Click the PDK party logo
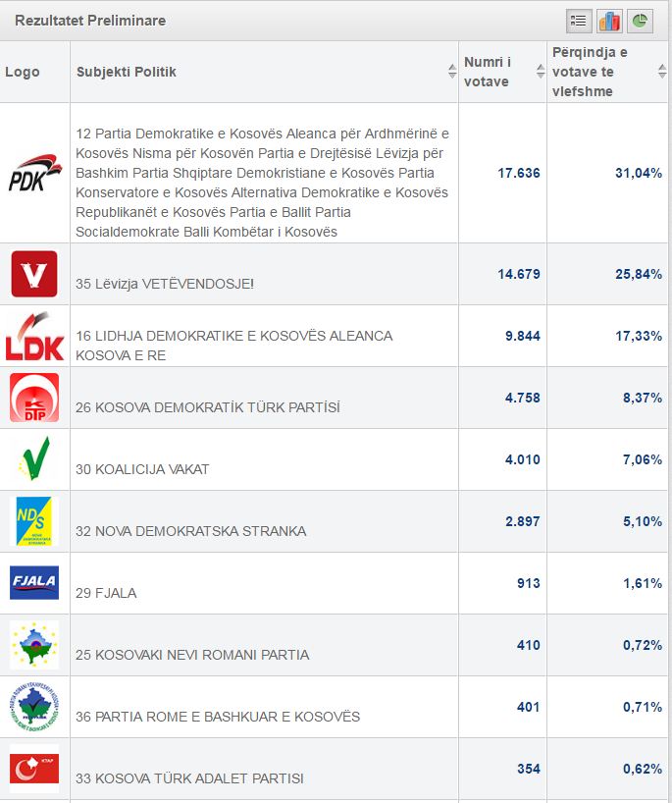 [x=35, y=173]
